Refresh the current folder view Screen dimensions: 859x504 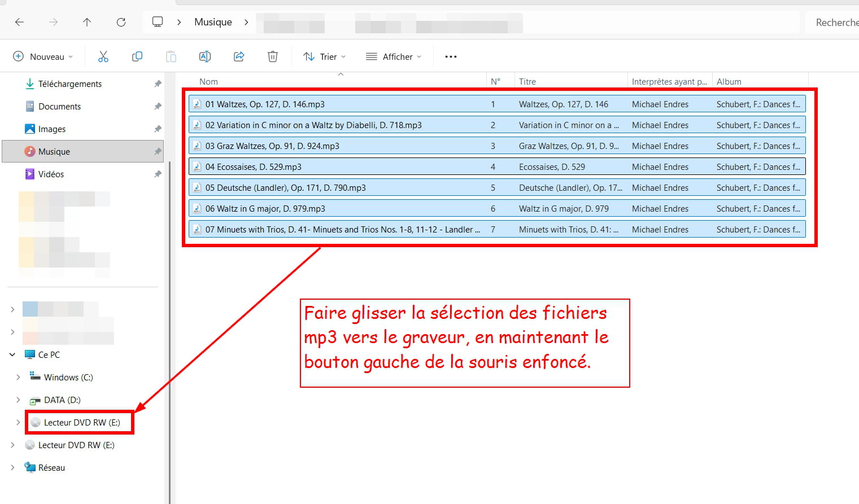point(121,22)
